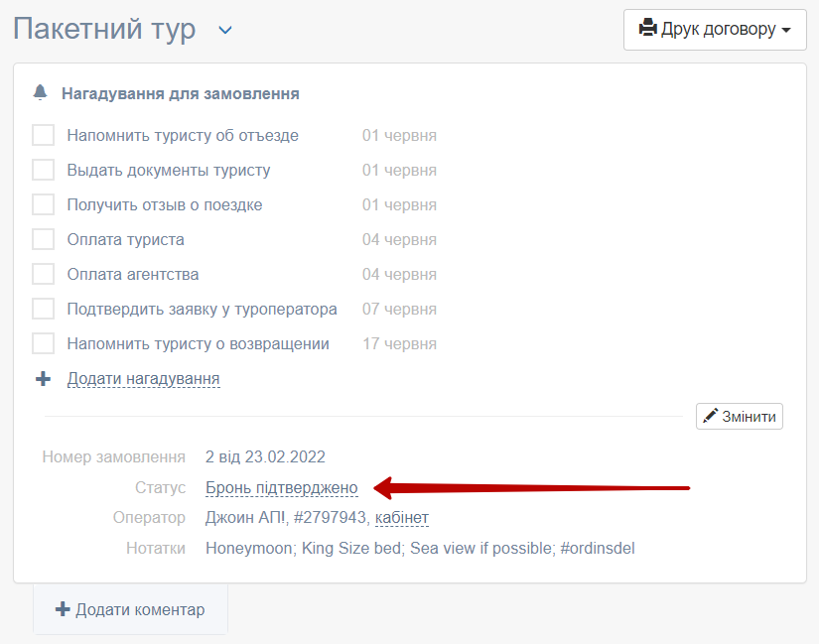This screenshot has width=819, height=644.
Task: Open the operator кабінет link
Action: point(402,517)
